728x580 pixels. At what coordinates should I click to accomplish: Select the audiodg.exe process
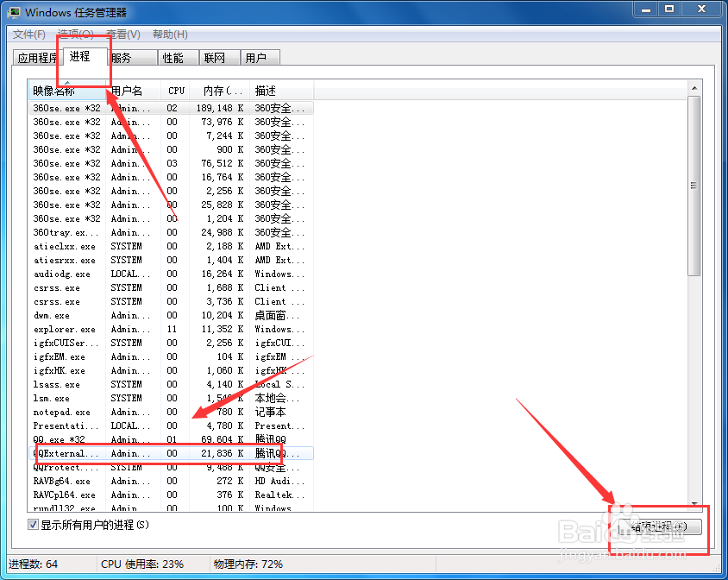(x=171, y=274)
